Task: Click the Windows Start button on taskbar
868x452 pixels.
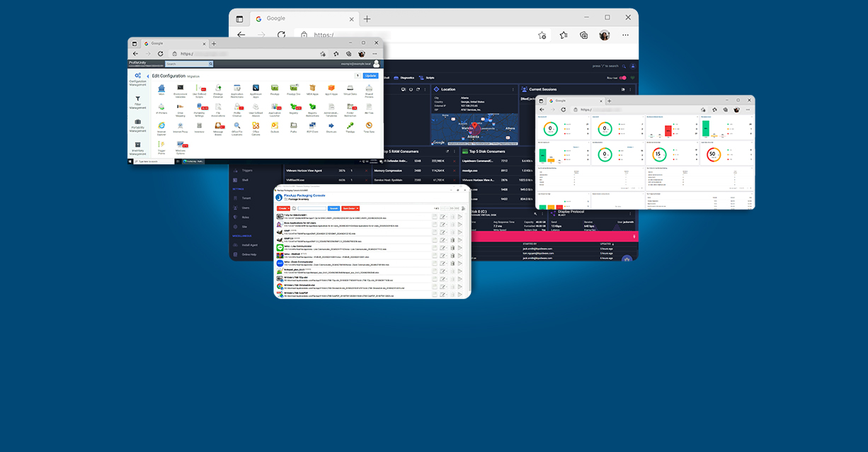Action: pos(131,162)
